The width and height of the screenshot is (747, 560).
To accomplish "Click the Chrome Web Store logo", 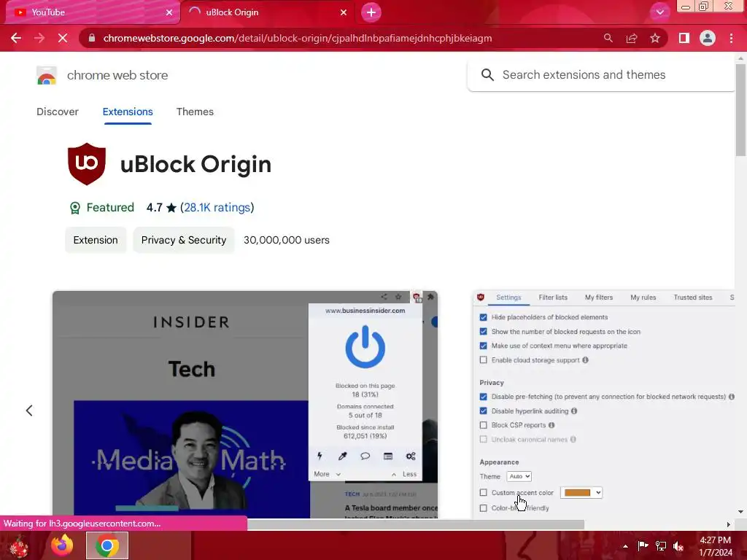I will click(47, 75).
